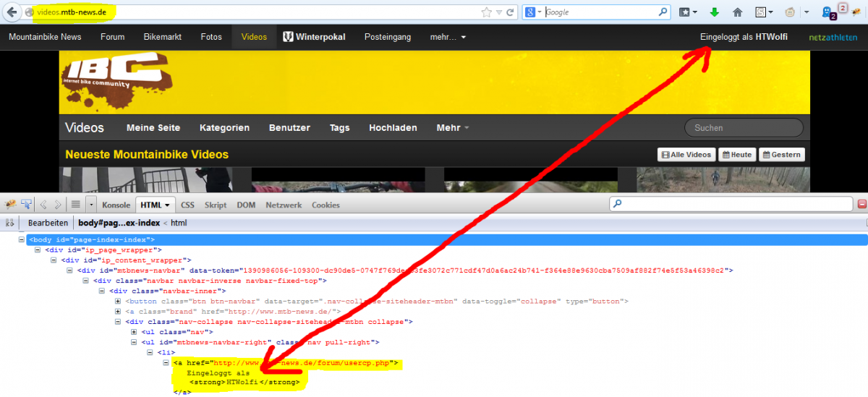Open the 'mehr…' navigation dropdown
The width and height of the screenshot is (868, 397).
448,37
